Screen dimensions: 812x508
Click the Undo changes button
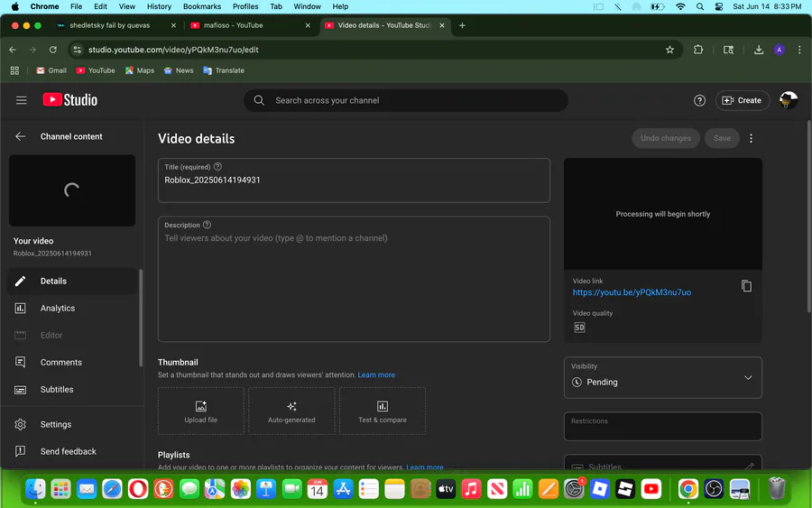666,138
